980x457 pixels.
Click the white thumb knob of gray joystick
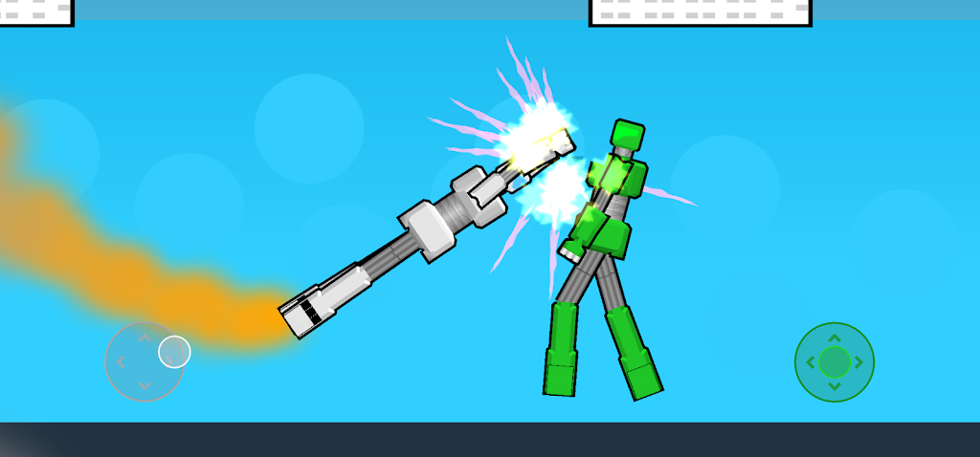(x=174, y=352)
